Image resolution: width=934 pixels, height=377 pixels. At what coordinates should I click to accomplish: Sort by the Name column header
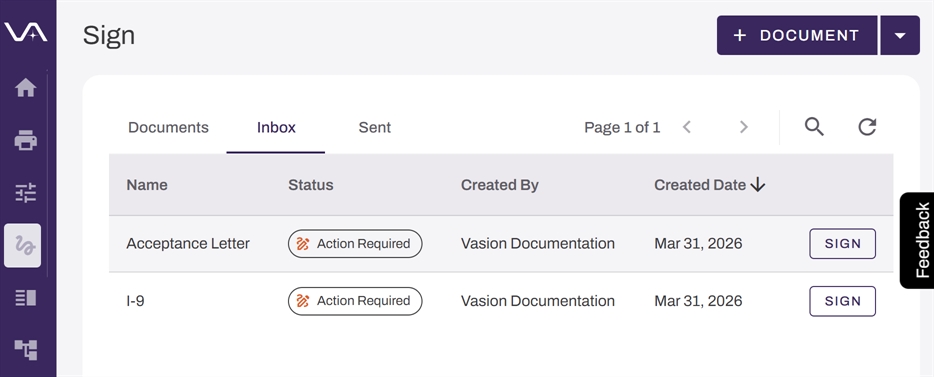pos(147,185)
